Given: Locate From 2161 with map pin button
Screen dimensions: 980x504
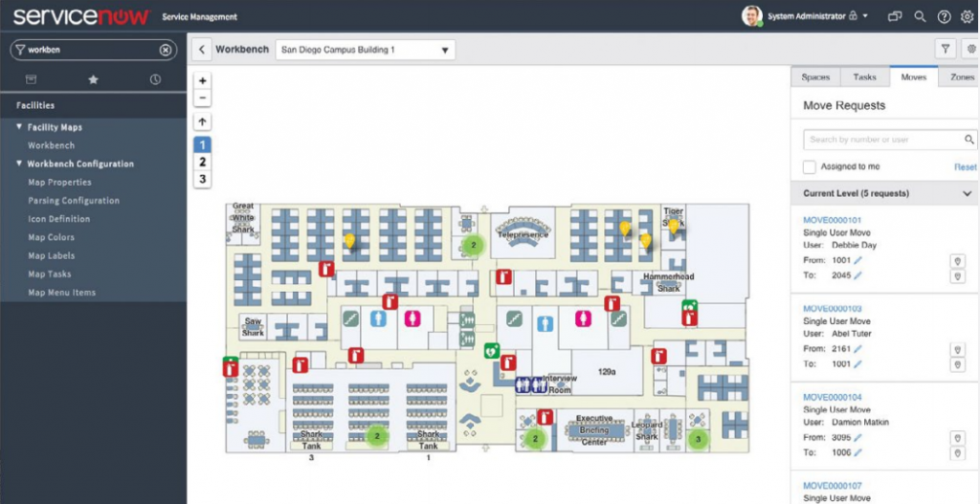Looking at the screenshot, I should pos(957,349).
